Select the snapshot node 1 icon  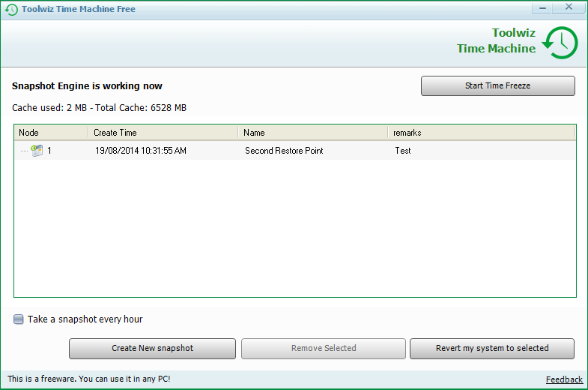tap(37, 151)
